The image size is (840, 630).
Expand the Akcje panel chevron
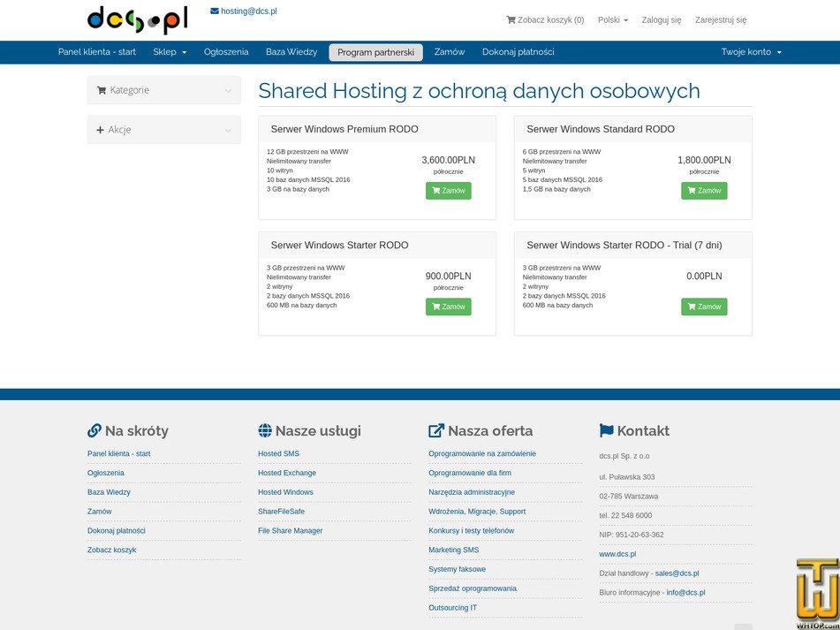coord(228,130)
